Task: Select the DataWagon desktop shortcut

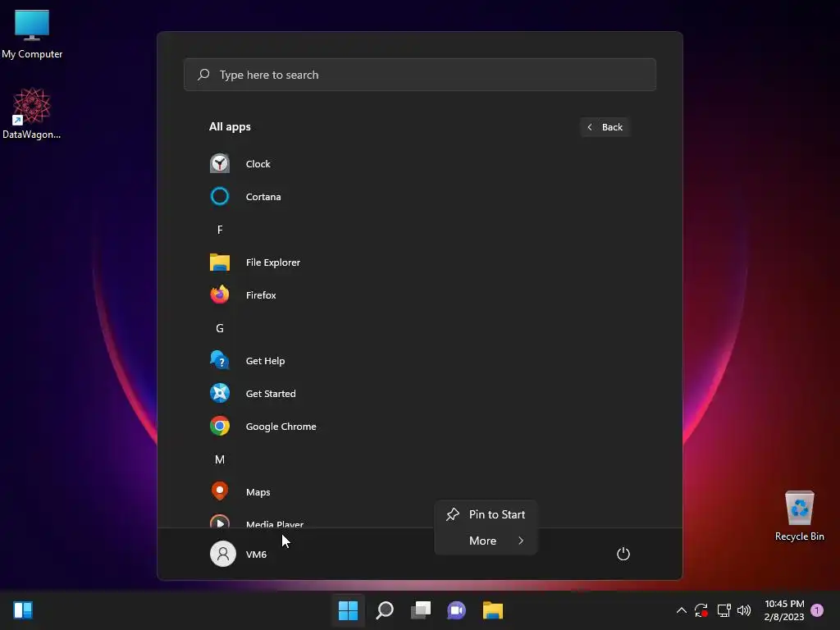Action: tap(32, 113)
